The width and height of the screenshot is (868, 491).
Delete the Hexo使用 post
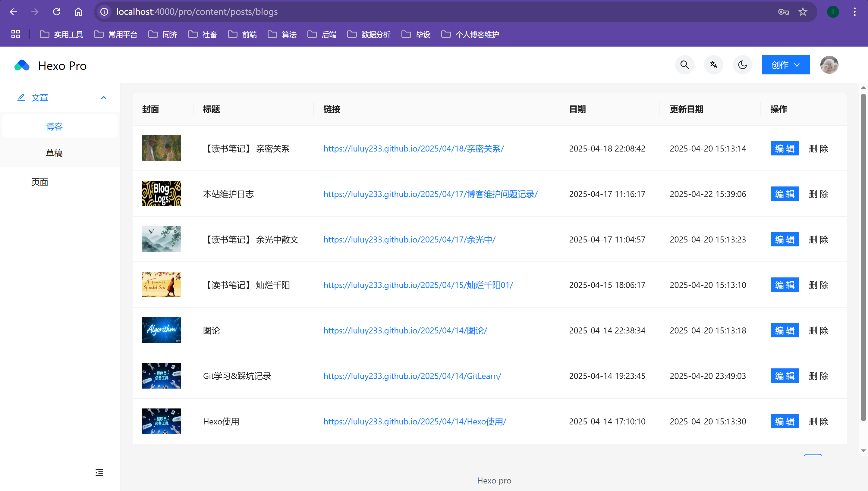click(818, 421)
